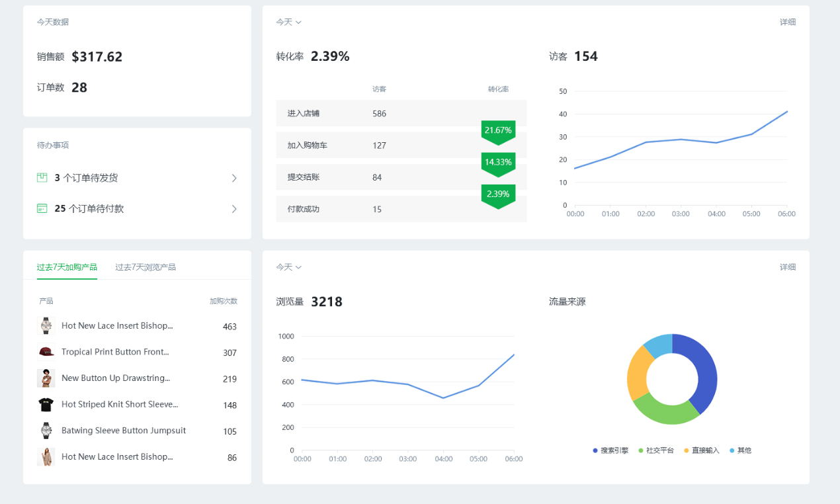Image resolution: width=840 pixels, height=504 pixels.
Task: Open the 今天 dropdown above 转化率
Action: pyautogui.click(x=288, y=22)
